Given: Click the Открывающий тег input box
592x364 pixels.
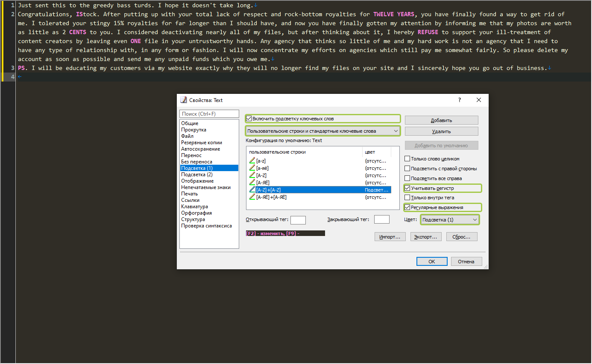Looking at the screenshot, I should 298,220.
